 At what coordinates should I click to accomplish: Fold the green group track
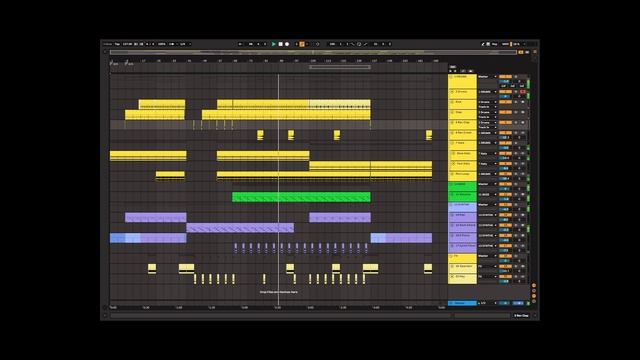click(452, 184)
